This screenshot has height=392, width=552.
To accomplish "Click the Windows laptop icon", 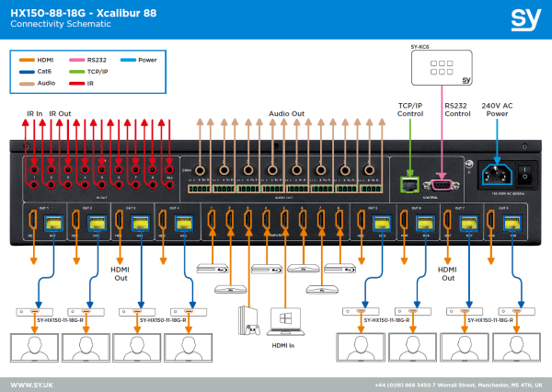I will click(x=285, y=321).
